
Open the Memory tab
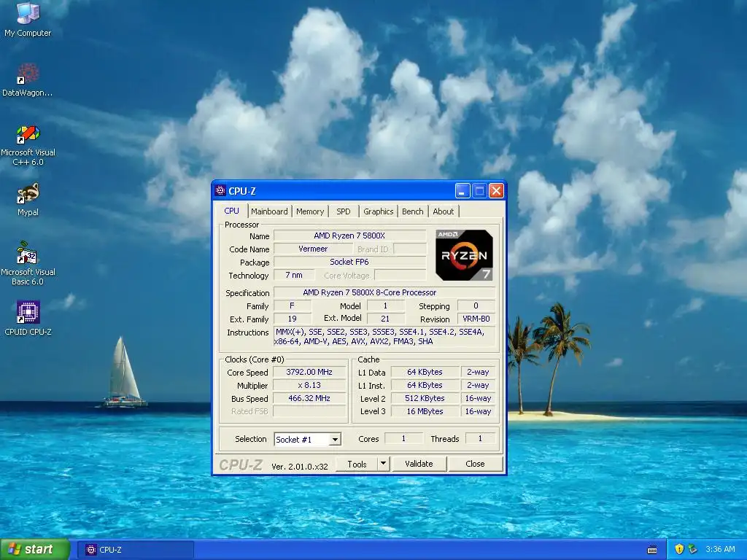click(x=310, y=211)
